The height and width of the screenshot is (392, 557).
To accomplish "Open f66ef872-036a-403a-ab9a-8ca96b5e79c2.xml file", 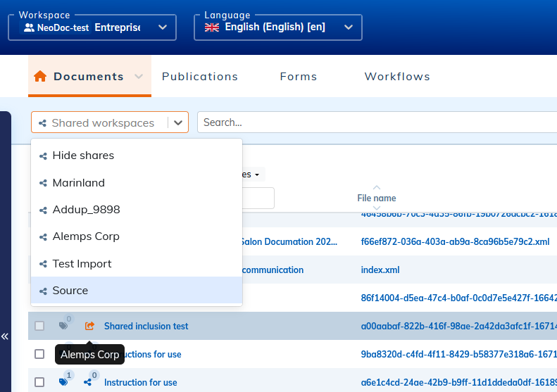I will click(455, 242).
